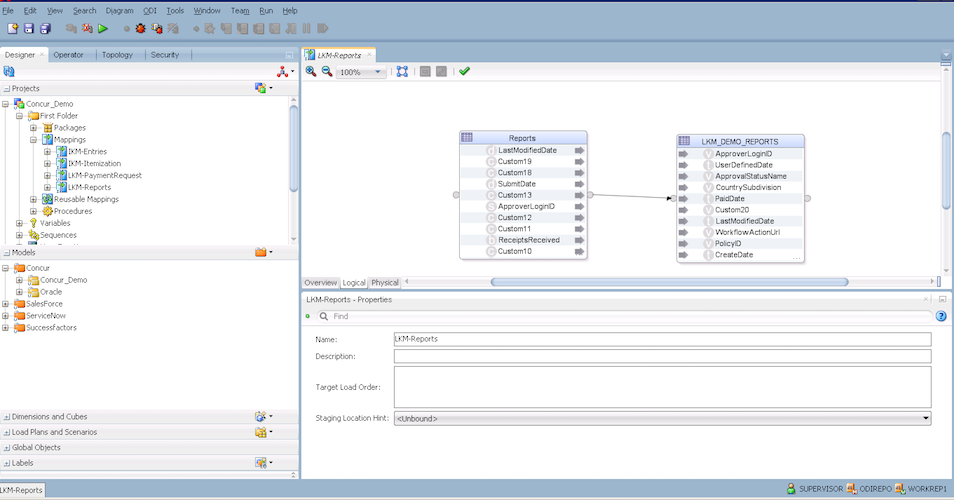Click the Name input field
The image size is (954, 500).
pyautogui.click(x=663, y=339)
